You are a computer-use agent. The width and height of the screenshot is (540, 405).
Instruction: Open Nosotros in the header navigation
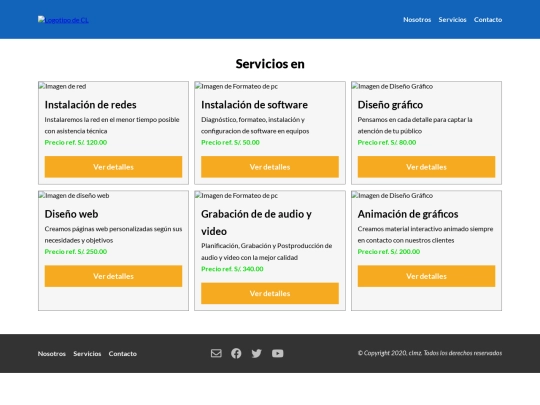[417, 20]
